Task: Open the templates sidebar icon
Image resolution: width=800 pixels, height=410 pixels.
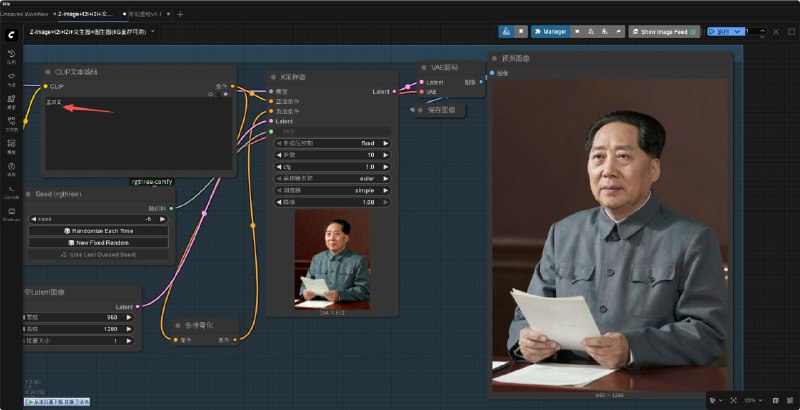Action: 11,144
